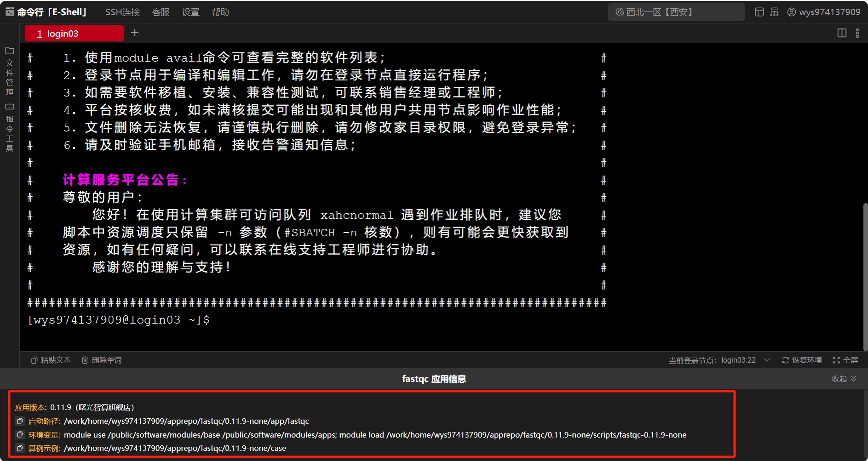The height and width of the screenshot is (461, 868).
Task: Copy the 环境变量 using its copy icon
Action: [x=19, y=434]
